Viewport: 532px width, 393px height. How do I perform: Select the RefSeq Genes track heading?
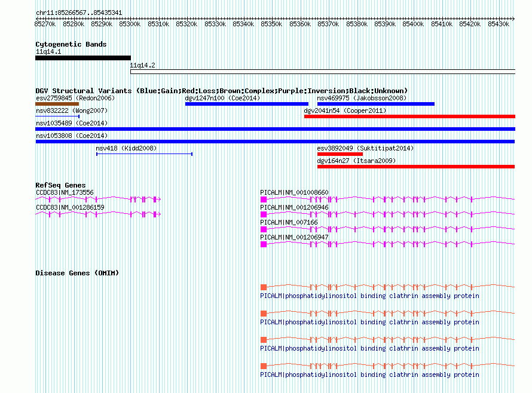60,185
